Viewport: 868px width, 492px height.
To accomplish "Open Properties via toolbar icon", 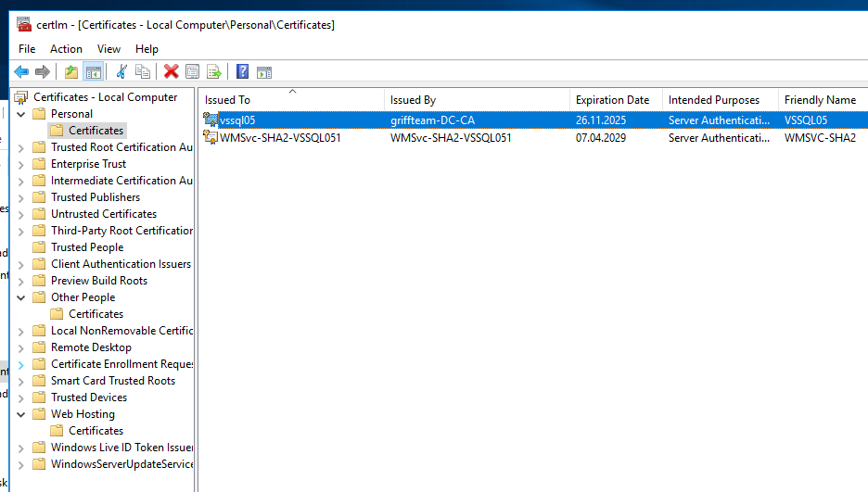I will click(x=192, y=71).
